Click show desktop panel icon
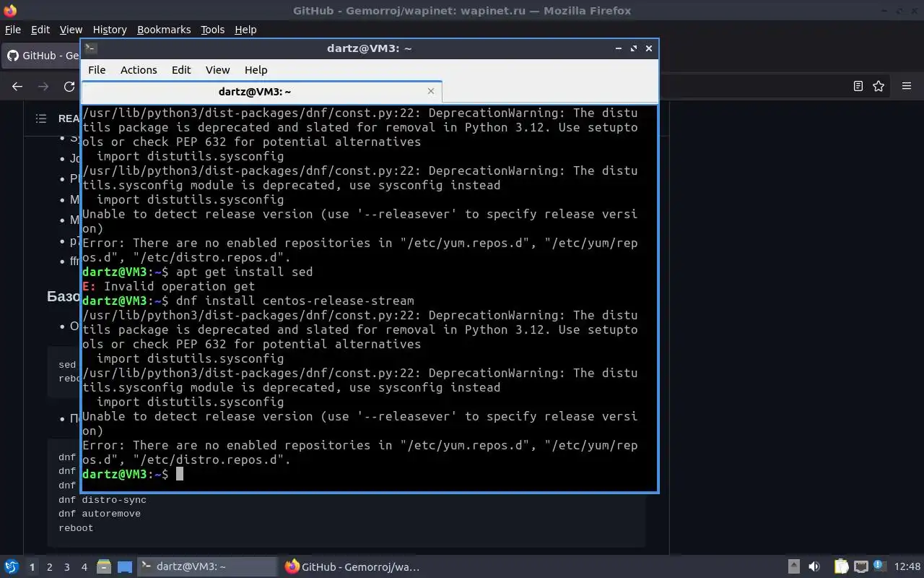The height and width of the screenshot is (578, 924). click(x=125, y=567)
